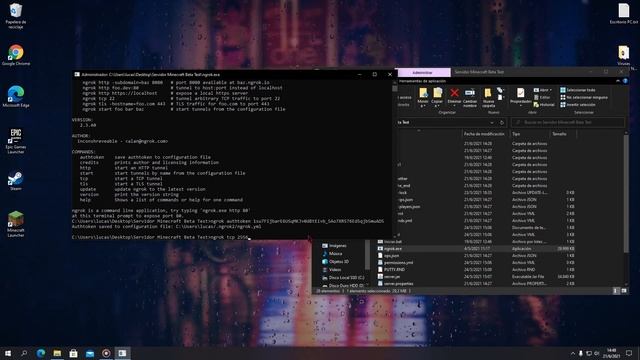The height and width of the screenshot is (360, 640).
Task: Click the red Eliminar icon
Action: pos(454,96)
